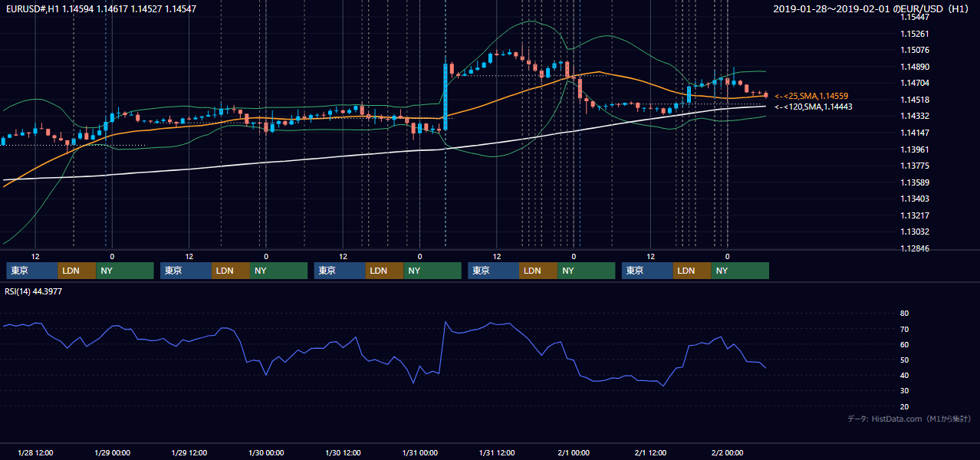Click the white 120,SMA,1.14443 label
980x460 pixels.
click(814, 107)
